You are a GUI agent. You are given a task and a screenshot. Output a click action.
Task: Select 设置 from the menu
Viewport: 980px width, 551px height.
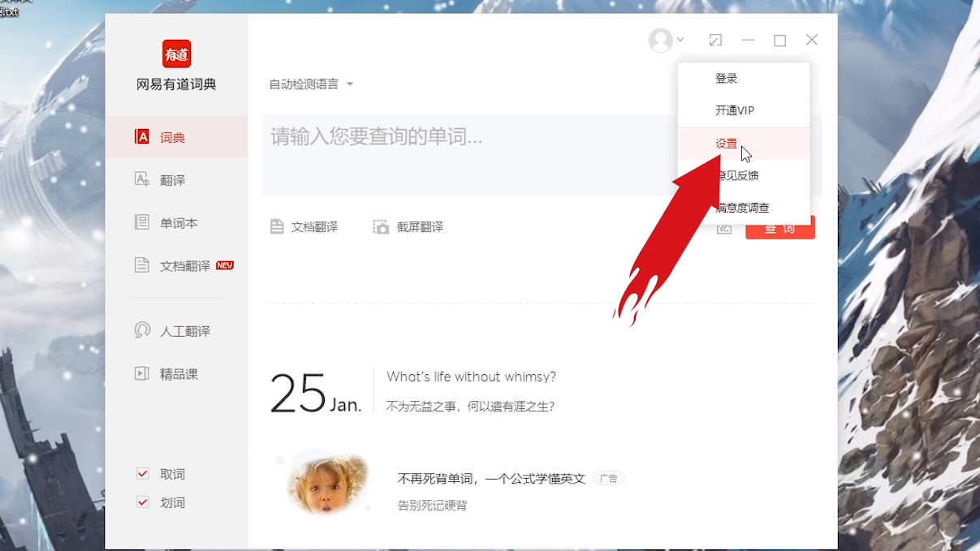(727, 142)
